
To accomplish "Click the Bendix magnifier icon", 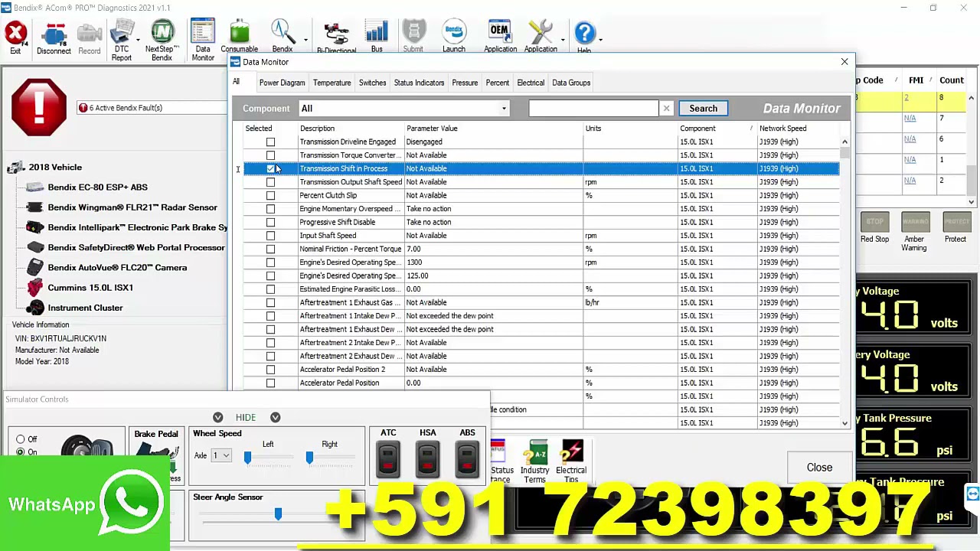I will [283, 37].
